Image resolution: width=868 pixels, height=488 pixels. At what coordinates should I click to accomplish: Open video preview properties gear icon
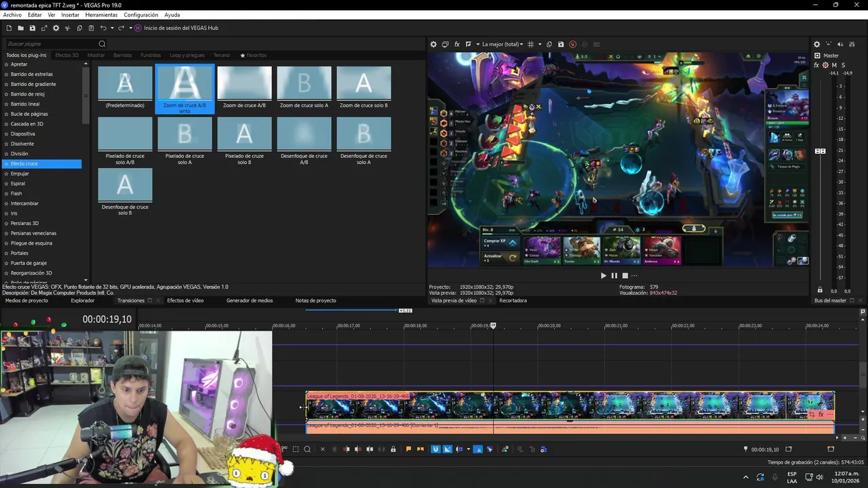coord(433,45)
